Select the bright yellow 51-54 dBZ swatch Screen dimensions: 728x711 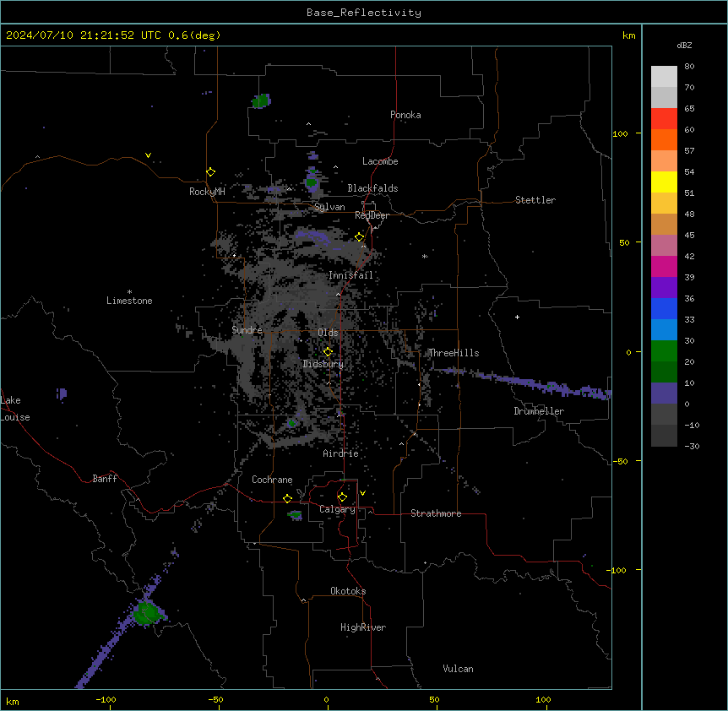pos(664,182)
